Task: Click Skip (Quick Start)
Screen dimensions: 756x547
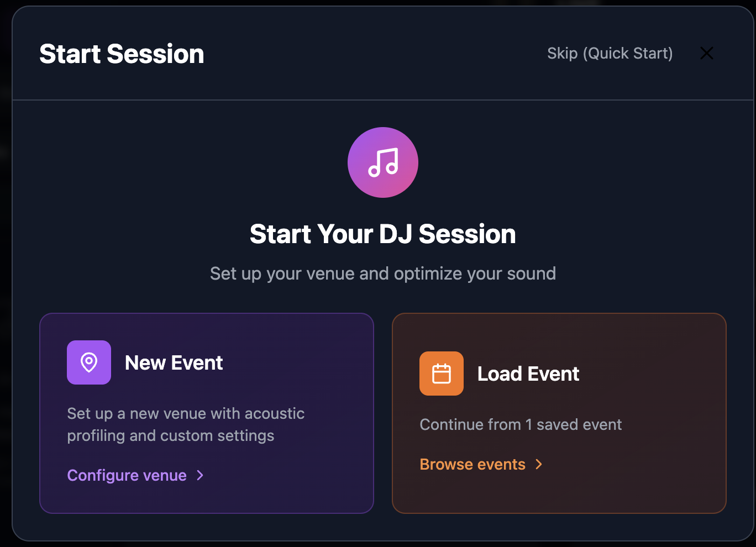Action: [x=610, y=53]
